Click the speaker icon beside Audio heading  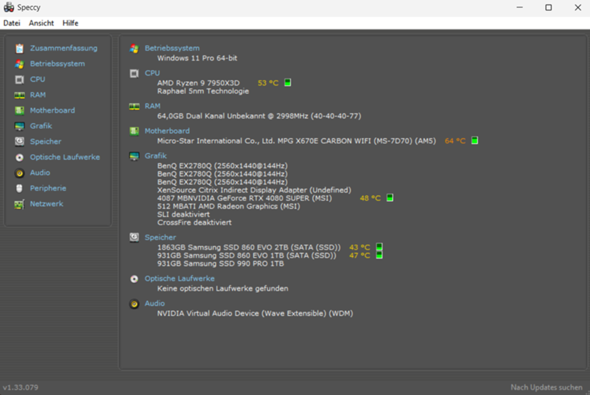click(x=134, y=304)
